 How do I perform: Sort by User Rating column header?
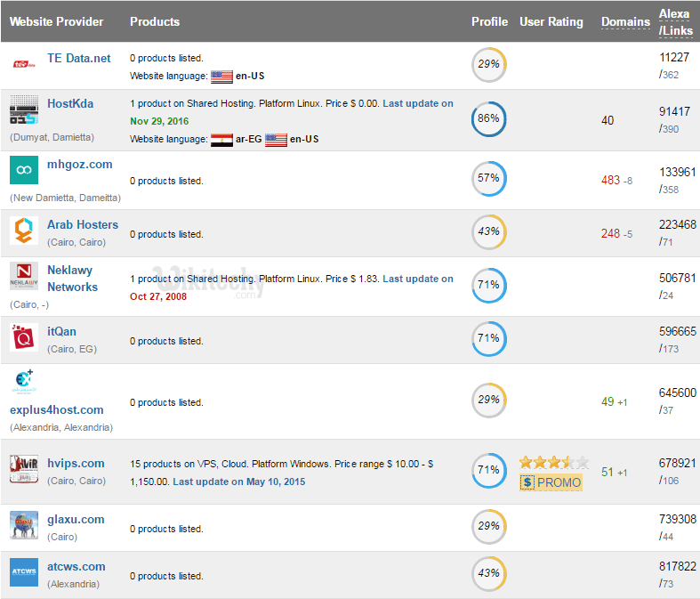coord(551,21)
